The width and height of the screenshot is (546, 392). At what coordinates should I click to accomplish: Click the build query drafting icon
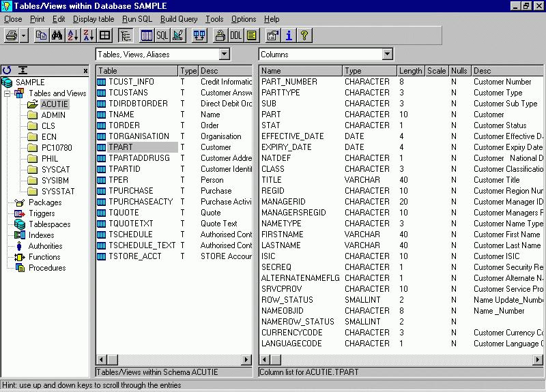(x=178, y=35)
